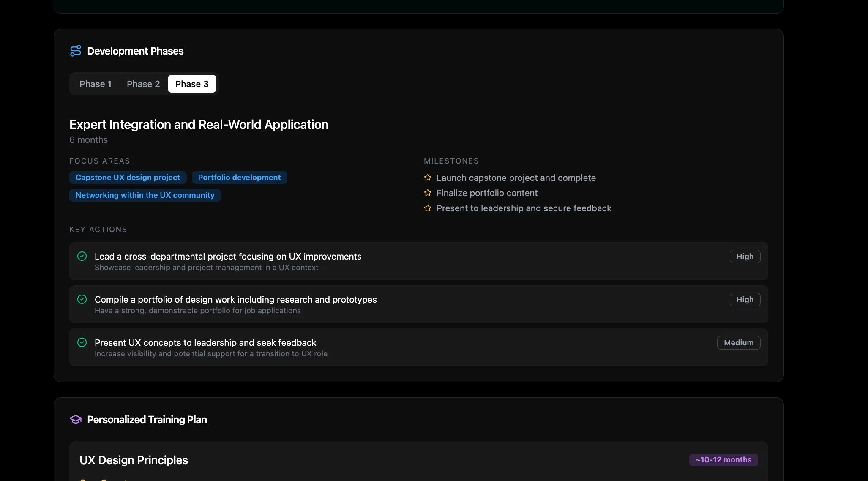Screen dimensions: 868x481
Task: Click the Portfolio development tag
Action: [239, 178]
